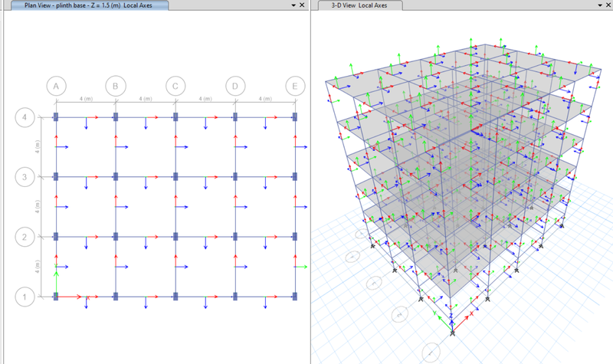Select grid bubble B in plan view
The width and height of the screenshot is (613, 364).
point(116,86)
